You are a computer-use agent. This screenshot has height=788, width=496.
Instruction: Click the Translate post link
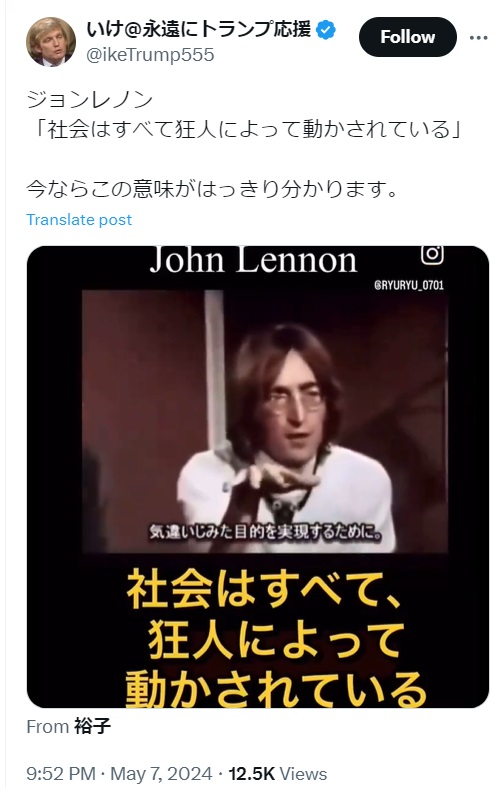pos(79,220)
